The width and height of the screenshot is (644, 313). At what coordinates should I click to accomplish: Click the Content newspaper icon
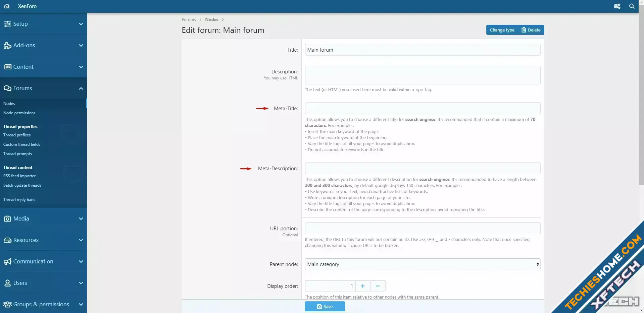coord(7,67)
